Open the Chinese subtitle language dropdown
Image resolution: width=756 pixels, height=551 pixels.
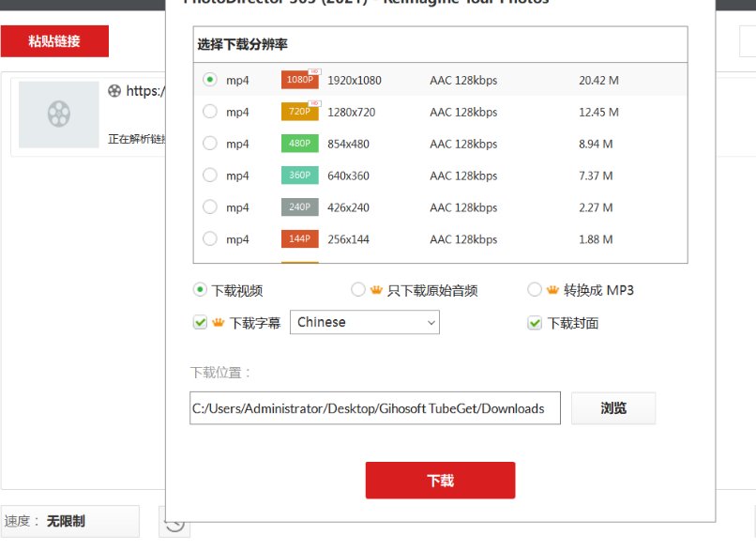point(365,322)
